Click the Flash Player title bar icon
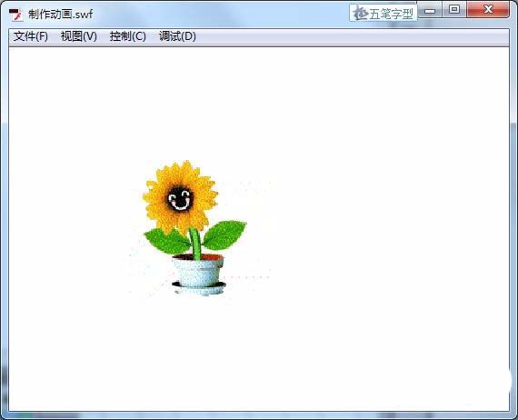The height and width of the screenshot is (420, 518). coord(15,15)
